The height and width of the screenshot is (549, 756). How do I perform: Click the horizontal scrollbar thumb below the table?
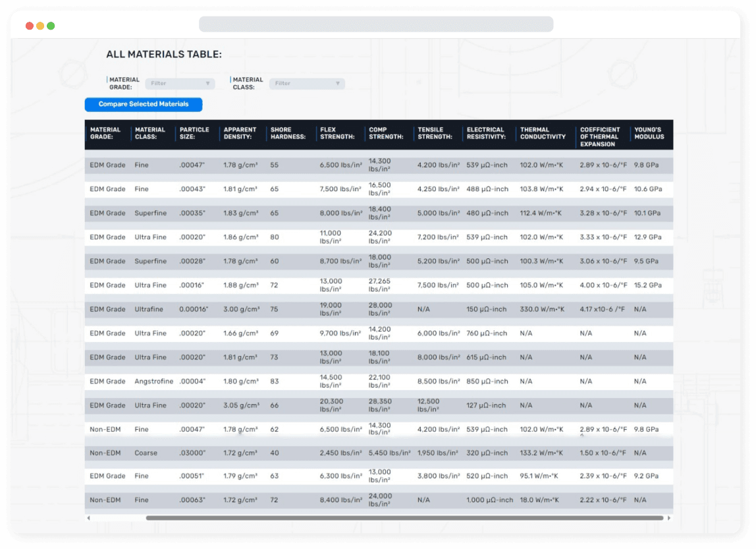[404, 518]
